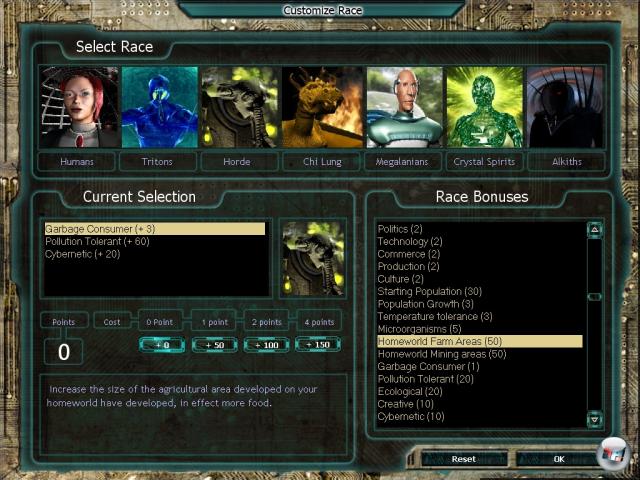Choose the blue Tritons race portrait
Screen dimensions: 640x480
pos(160,107)
